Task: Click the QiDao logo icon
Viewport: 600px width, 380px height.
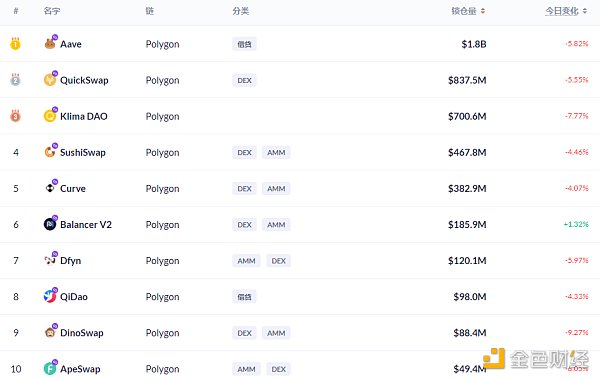Action: pyautogui.click(x=50, y=297)
